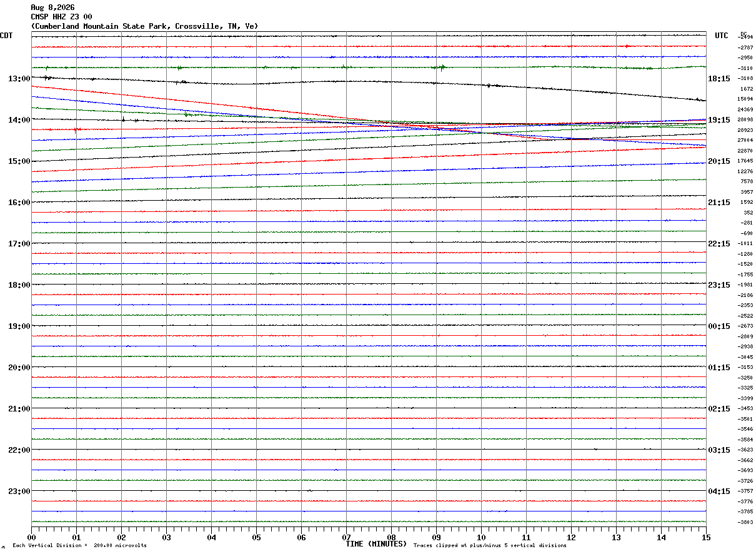Click the 23:00 CDT time label

[19, 491]
